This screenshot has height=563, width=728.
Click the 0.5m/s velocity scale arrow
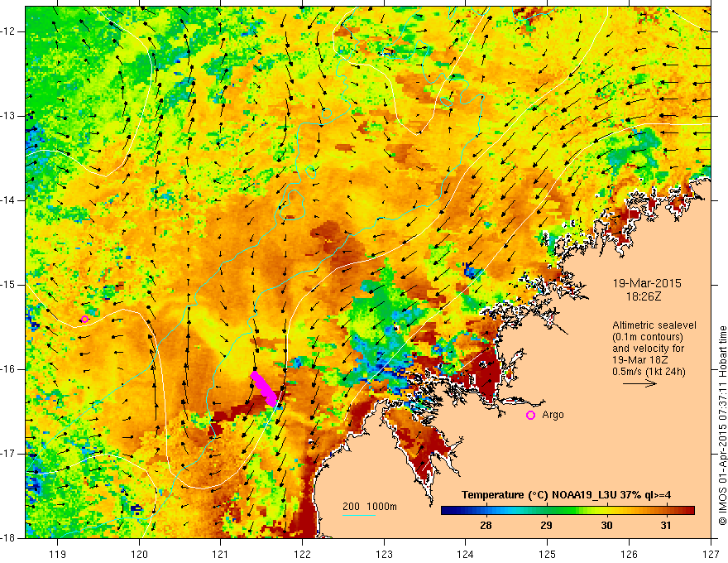[x=639, y=383]
